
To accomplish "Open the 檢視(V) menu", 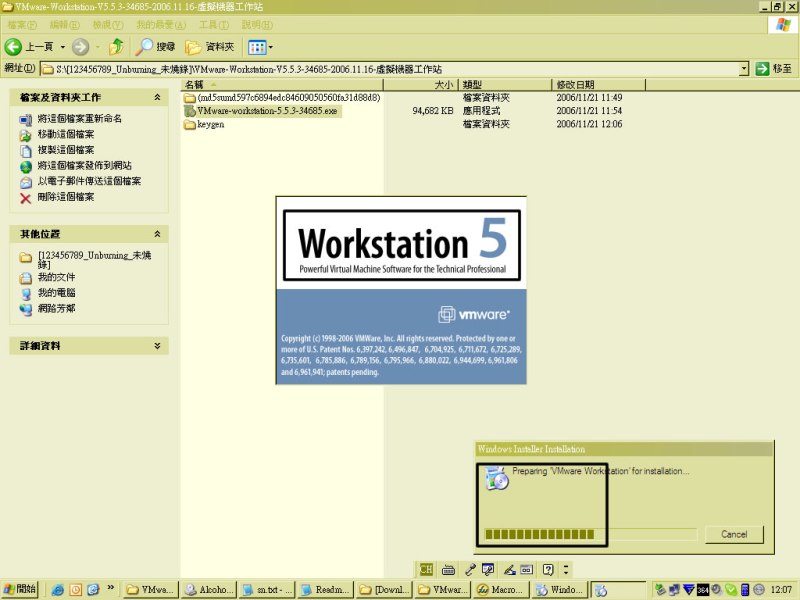I will [108, 24].
